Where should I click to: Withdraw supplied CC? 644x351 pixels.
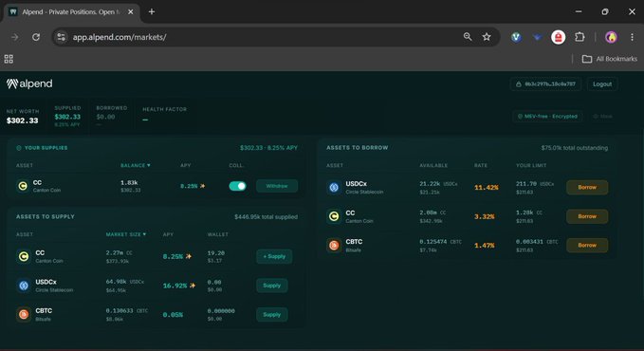click(277, 186)
